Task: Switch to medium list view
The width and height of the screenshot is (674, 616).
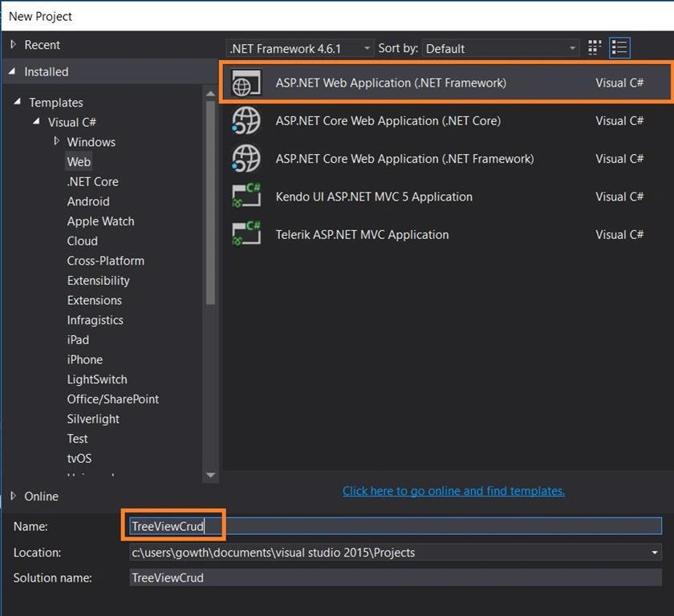Action: [619, 47]
